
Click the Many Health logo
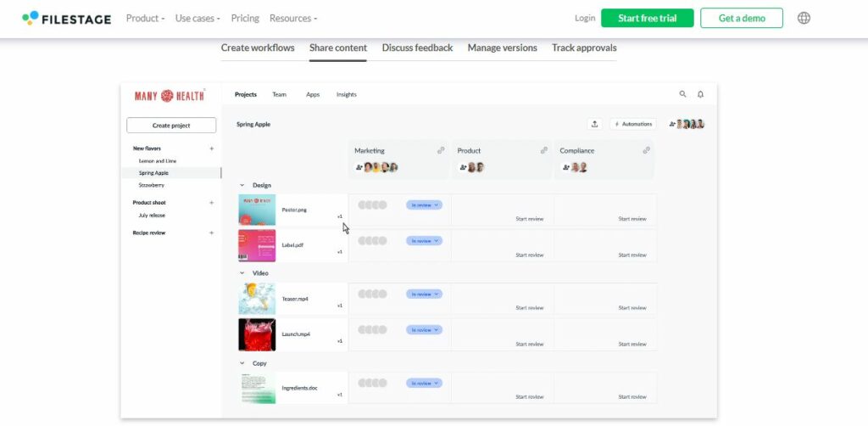coord(170,95)
